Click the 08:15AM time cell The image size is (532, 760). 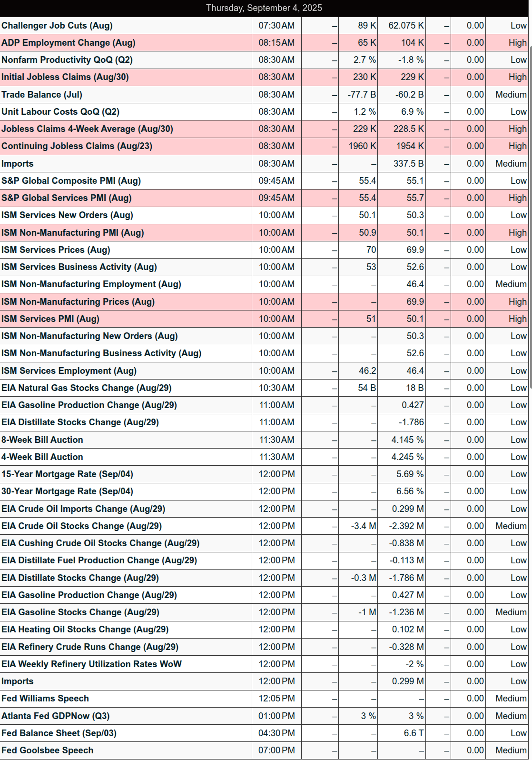(276, 43)
